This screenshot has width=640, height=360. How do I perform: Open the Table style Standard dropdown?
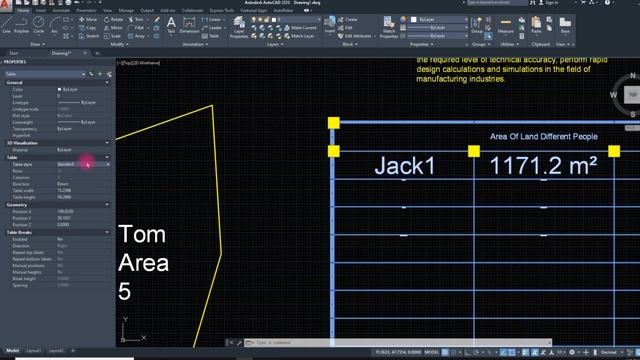pos(83,164)
